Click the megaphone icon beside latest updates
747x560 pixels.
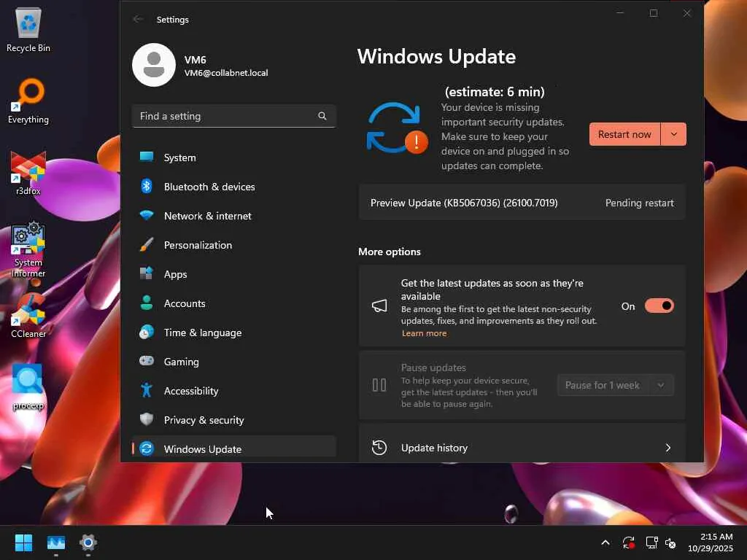coord(379,306)
